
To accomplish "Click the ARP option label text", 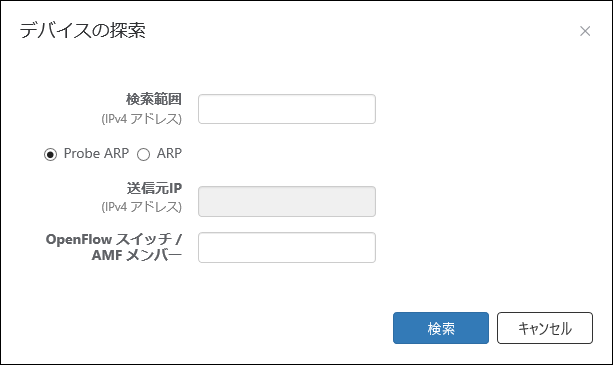I will 169,153.
